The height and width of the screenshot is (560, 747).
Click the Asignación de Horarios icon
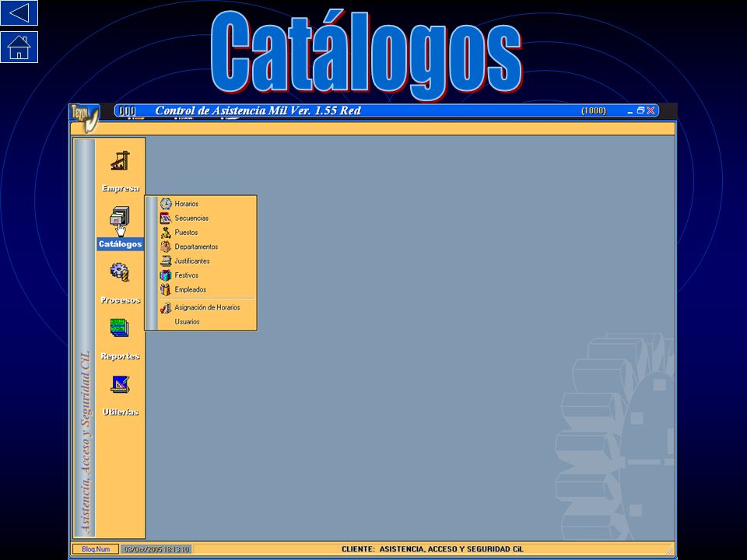166,308
